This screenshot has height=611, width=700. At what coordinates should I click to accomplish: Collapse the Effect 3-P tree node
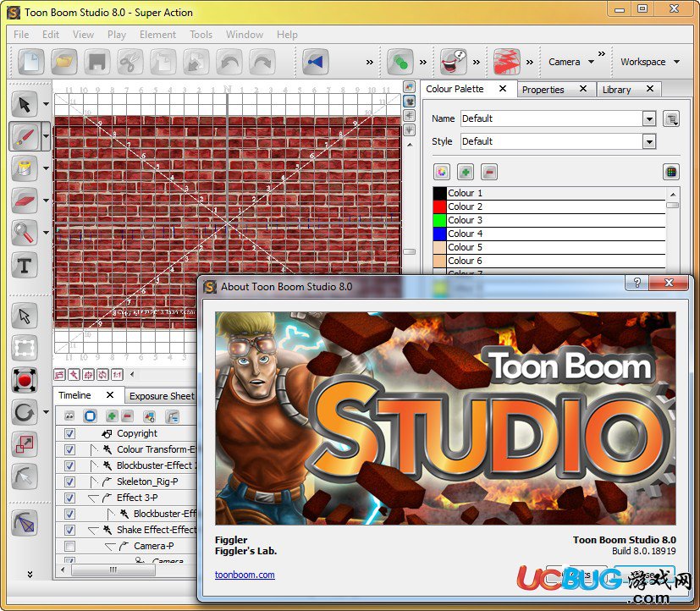click(x=93, y=498)
